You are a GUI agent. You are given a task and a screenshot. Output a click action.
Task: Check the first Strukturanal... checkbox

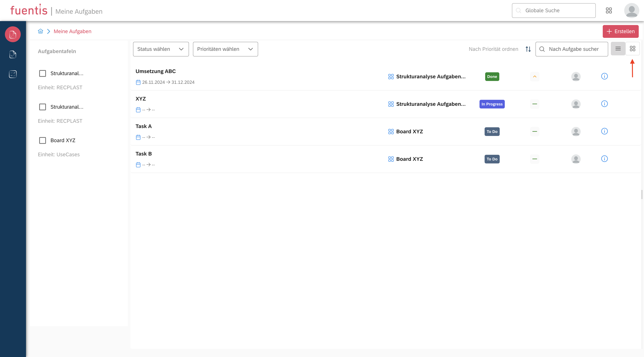coord(43,73)
